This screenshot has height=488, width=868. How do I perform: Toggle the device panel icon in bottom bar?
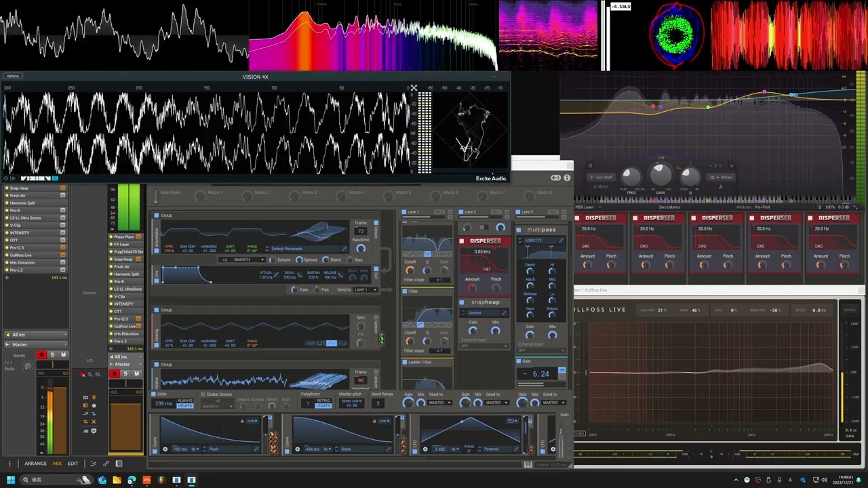coord(106,464)
